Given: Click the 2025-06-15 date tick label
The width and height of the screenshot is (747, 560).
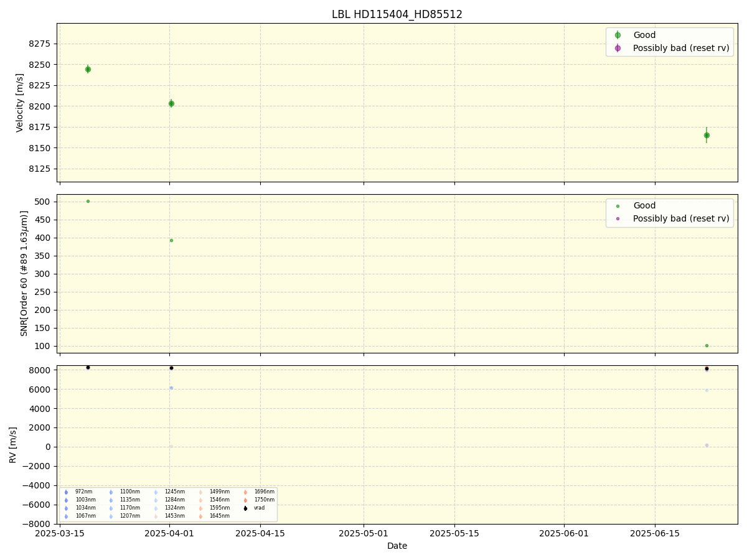Looking at the screenshot, I should (x=655, y=533).
